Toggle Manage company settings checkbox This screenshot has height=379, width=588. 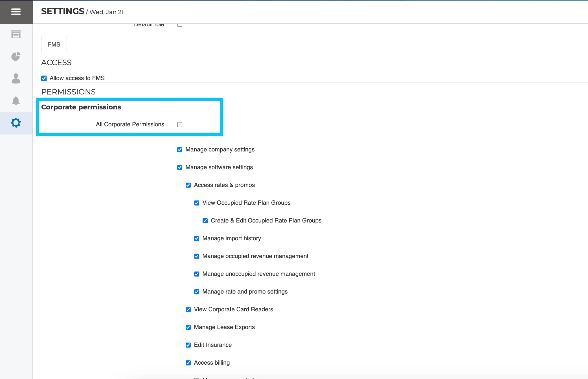(180, 150)
